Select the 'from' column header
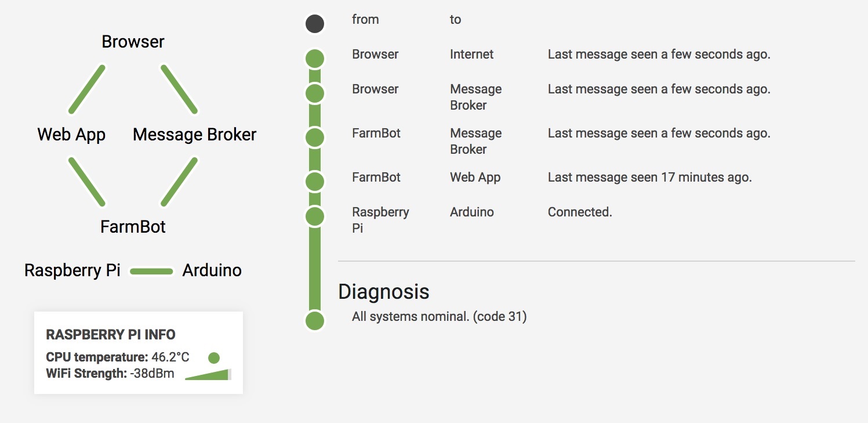Image resolution: width=868 pixels, height=423 pixels. click(365, 19)
